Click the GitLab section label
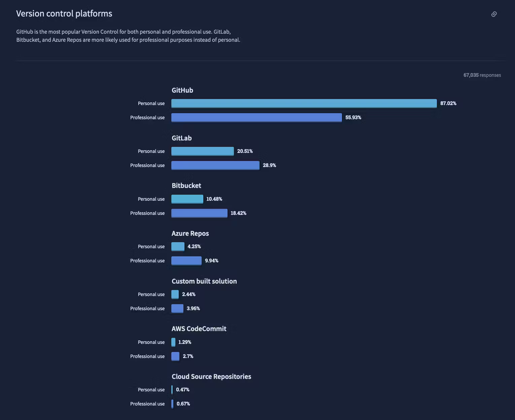 tap(182, 138)
